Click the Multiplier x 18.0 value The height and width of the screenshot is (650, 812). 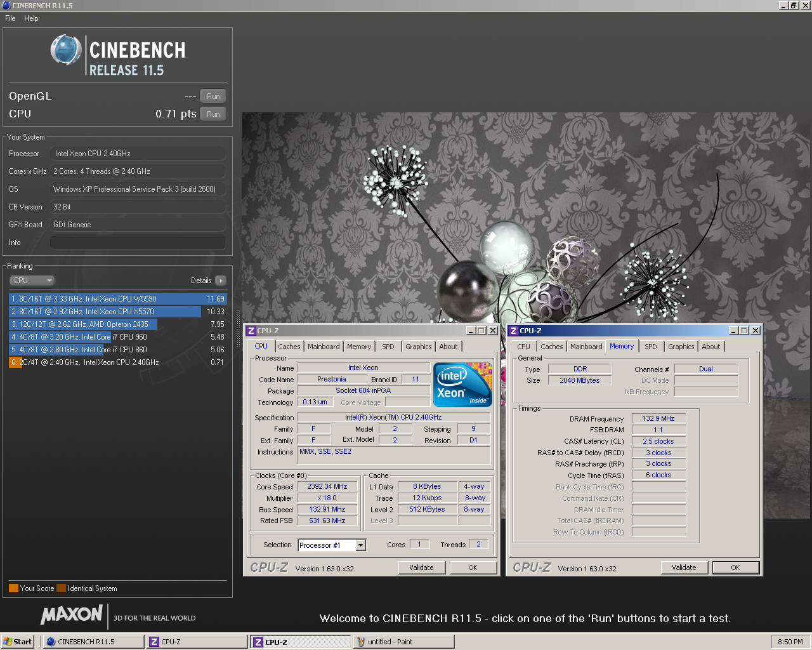click(327, 498)
